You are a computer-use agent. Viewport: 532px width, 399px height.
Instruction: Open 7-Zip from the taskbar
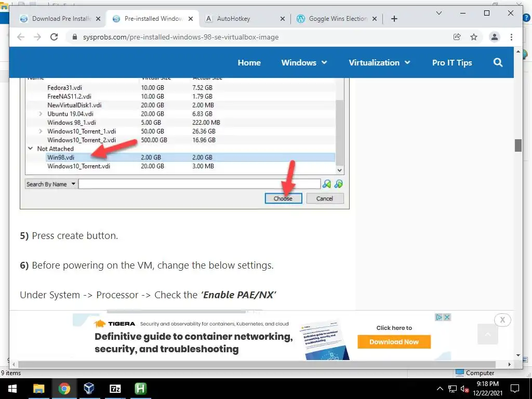pyautogui.click(x=115, y=389)
